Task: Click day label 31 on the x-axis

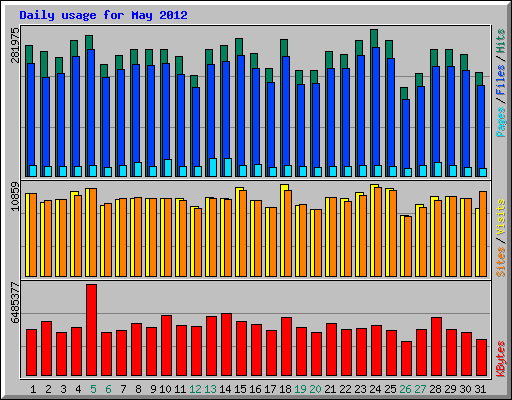Action: click(x=480, y=389)
